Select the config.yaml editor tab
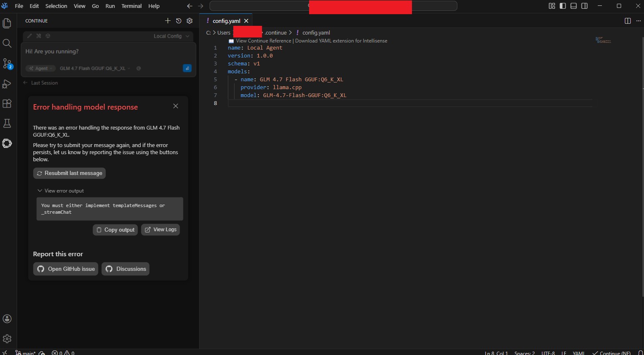The width and height of the screenshot is (644, 355). (x=226, y=21)
